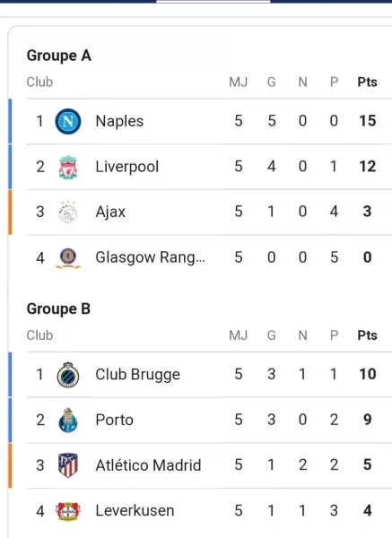This screenshot has width=392, height=538.
Task: Click the Leverkusen club crest
Action: [68, 511]
